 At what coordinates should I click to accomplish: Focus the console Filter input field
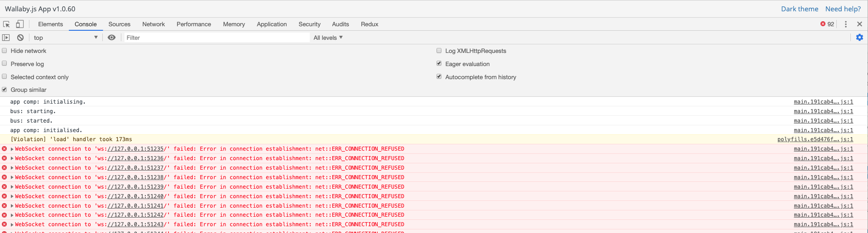tap(216, 38)
